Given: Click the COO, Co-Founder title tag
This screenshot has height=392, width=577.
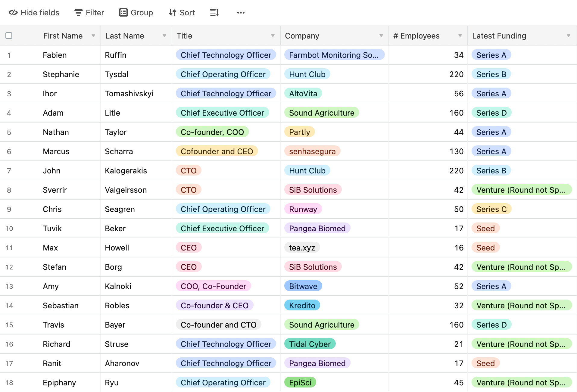Looking at the screenshot, I should click(x=213, y=286).
